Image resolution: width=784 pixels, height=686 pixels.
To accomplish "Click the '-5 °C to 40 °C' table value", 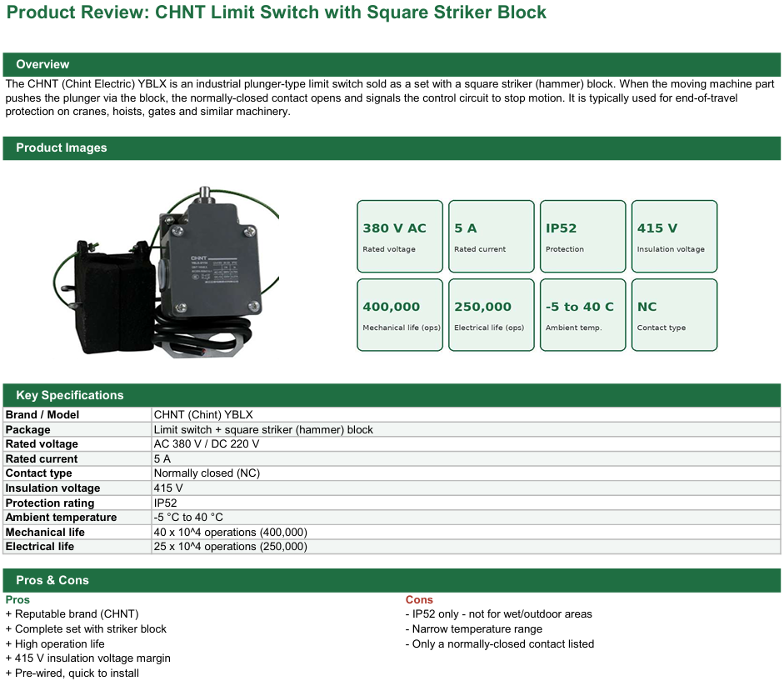I will click(188, 518).
